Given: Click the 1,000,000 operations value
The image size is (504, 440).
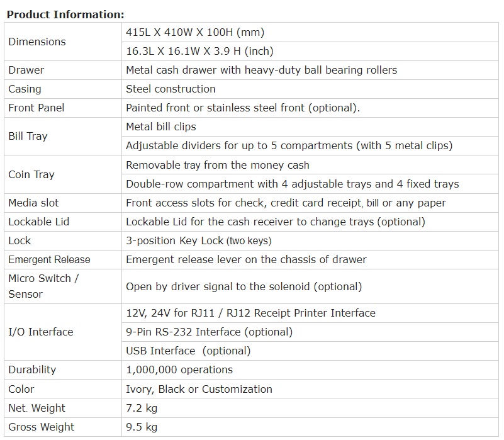Looking at the screenshot, I should 179,369.
